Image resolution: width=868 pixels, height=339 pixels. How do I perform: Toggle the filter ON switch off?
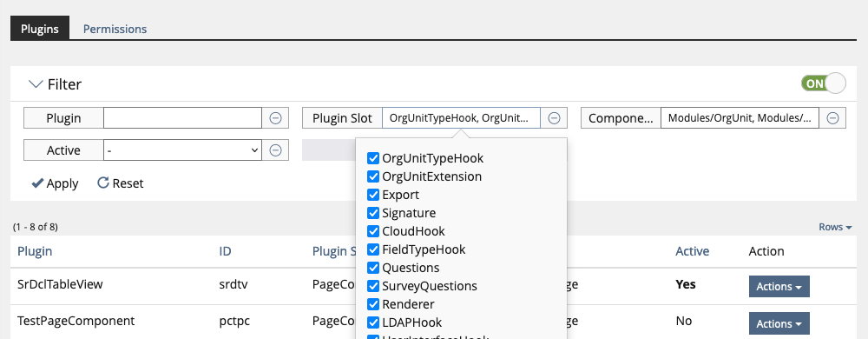point(823,83)
